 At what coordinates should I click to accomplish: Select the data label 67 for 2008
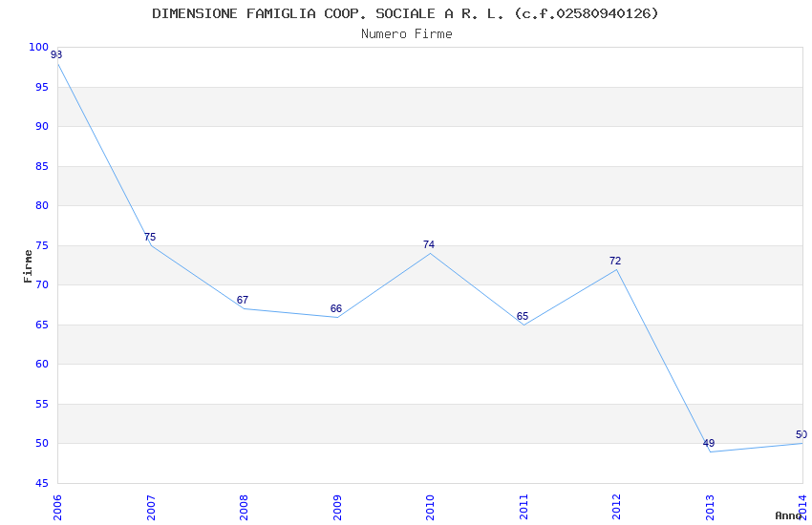[243, 300]
